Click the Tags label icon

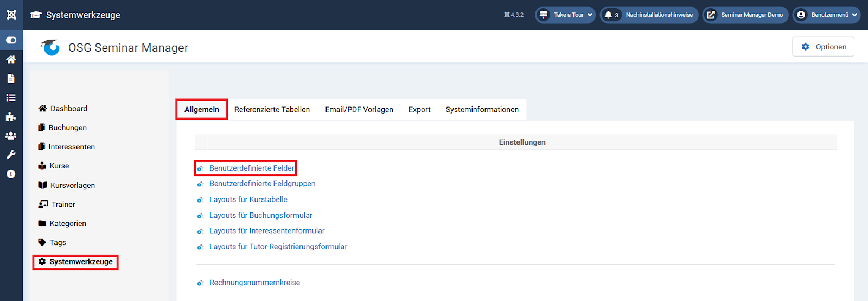(x=42, y=242)
